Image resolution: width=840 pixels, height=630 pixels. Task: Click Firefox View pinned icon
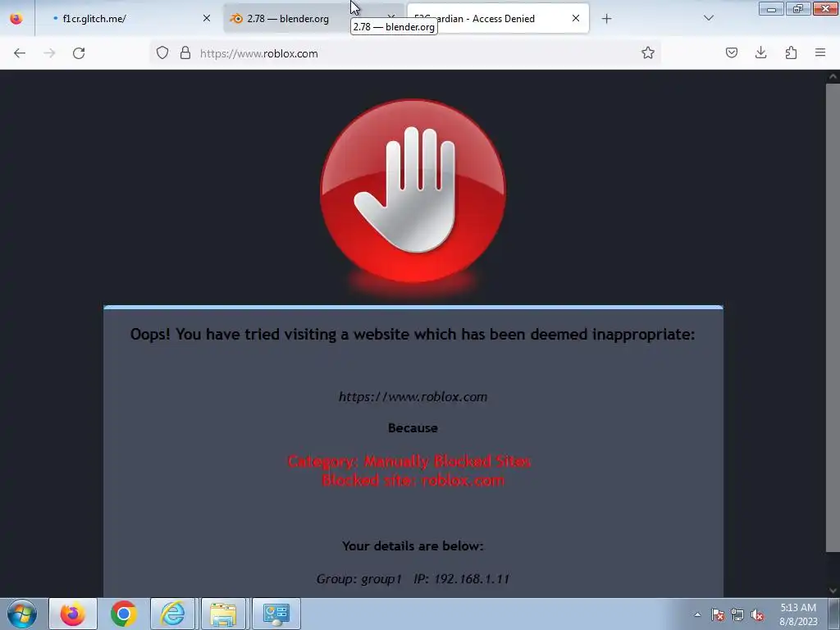(x=16, y=19)
